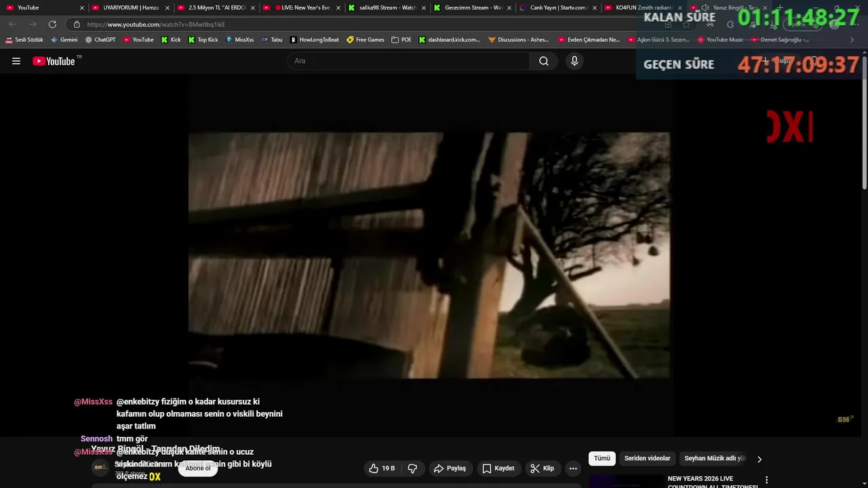The height and width of the screenshot is (488, 868).
Task: Dislike the video with thumbs down
Action: (x=412, y=468)
